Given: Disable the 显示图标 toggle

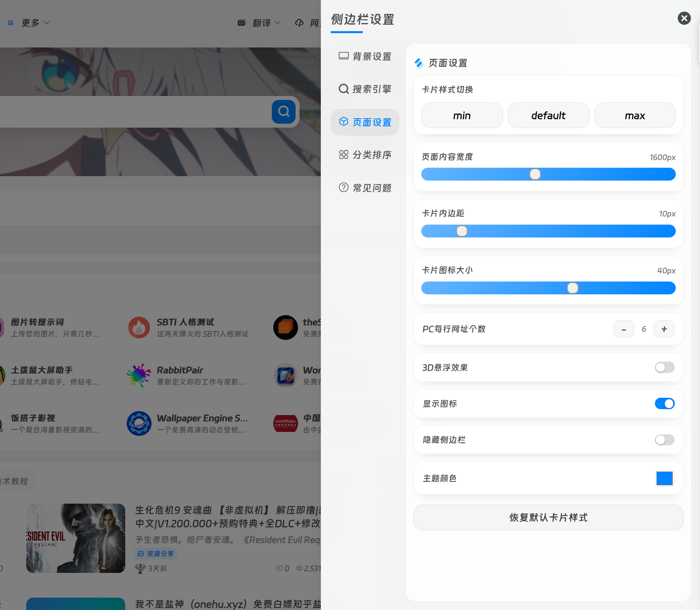Looking at the screenshot, I should coord(664,404).
